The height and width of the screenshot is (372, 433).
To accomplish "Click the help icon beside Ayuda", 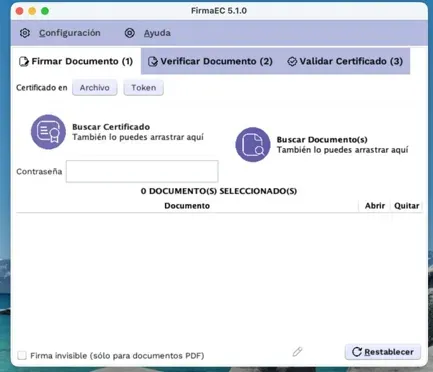I will pos(130,33).
